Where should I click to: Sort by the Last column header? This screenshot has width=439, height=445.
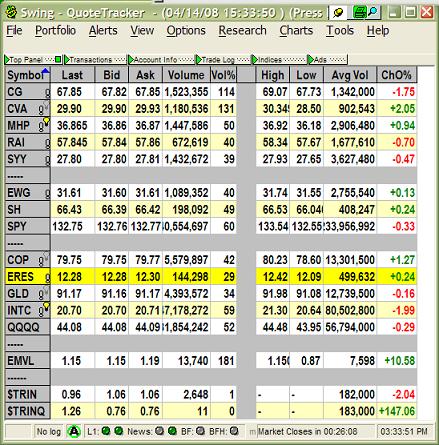pyautogui.click(x=73, y=75)
